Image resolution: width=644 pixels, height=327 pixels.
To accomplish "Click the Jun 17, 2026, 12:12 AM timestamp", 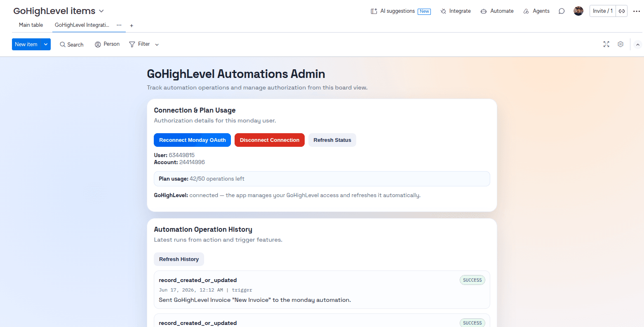I will click(191, 290).
